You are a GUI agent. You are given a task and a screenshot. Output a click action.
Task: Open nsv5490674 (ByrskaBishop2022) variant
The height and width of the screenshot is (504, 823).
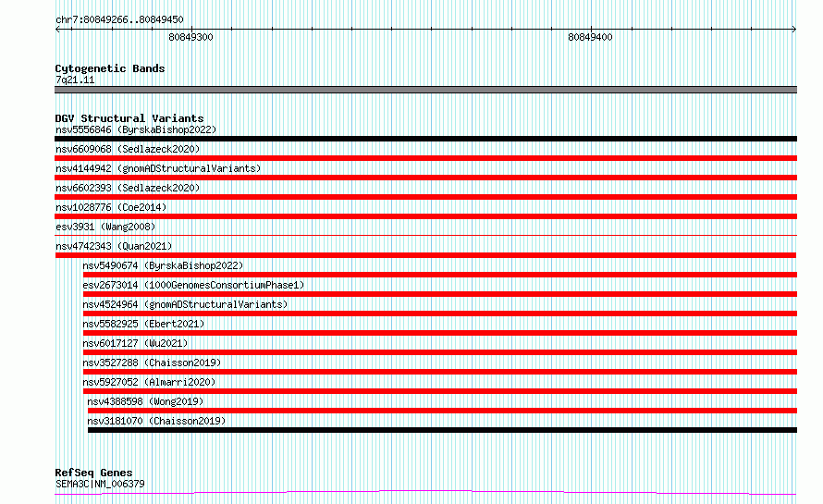click(x=163, y=265)
